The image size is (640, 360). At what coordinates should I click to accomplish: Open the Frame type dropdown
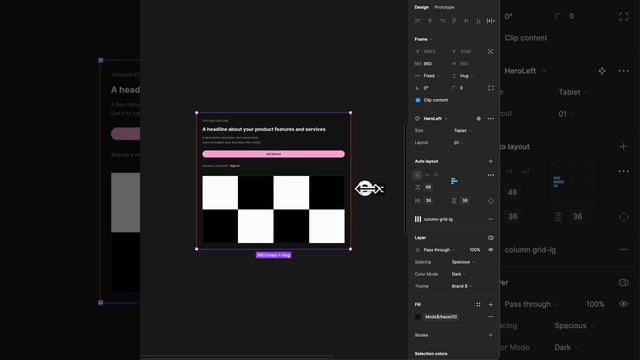pos(423,39)
